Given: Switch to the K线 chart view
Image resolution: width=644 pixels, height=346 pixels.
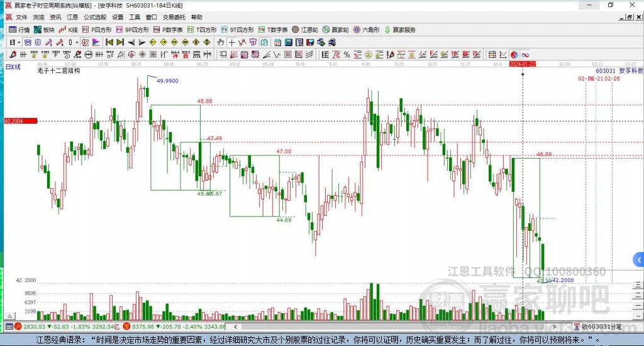Looking at the screenshot, I should pos(69,30).
